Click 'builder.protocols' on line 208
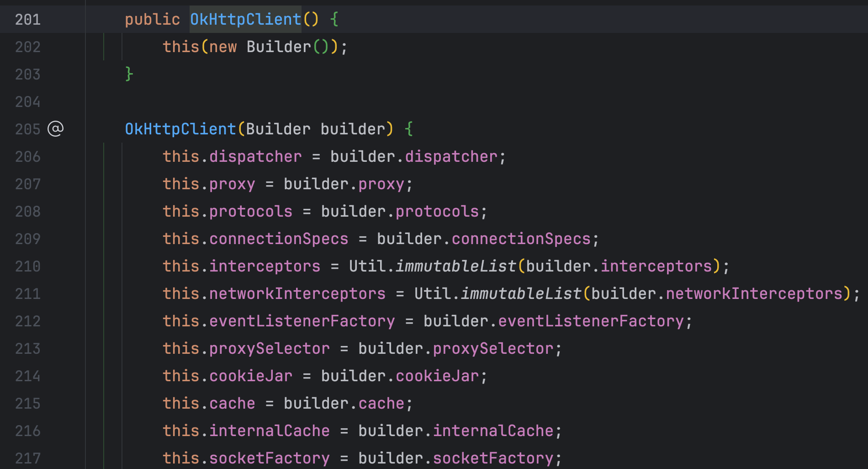 pyautogui.click(x=400, y=211)
